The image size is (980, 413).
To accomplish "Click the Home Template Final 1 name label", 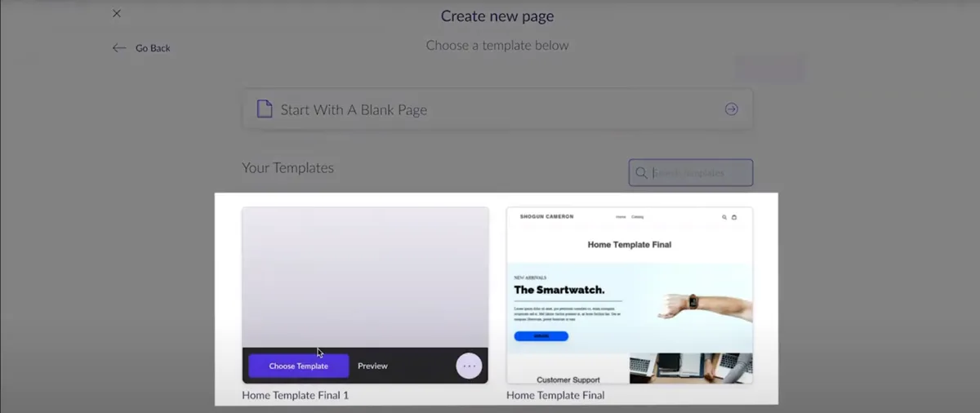I will tap(296, 395).
